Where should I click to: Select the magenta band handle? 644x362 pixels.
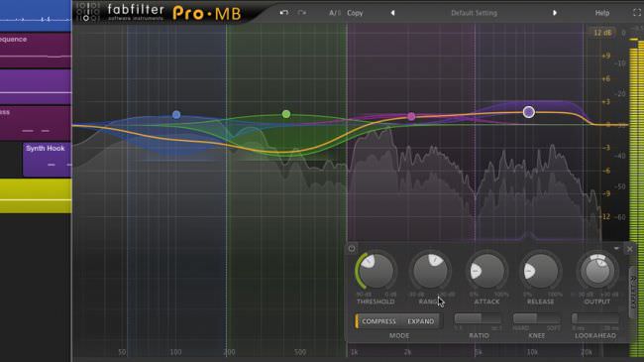(x=411, y=117)
